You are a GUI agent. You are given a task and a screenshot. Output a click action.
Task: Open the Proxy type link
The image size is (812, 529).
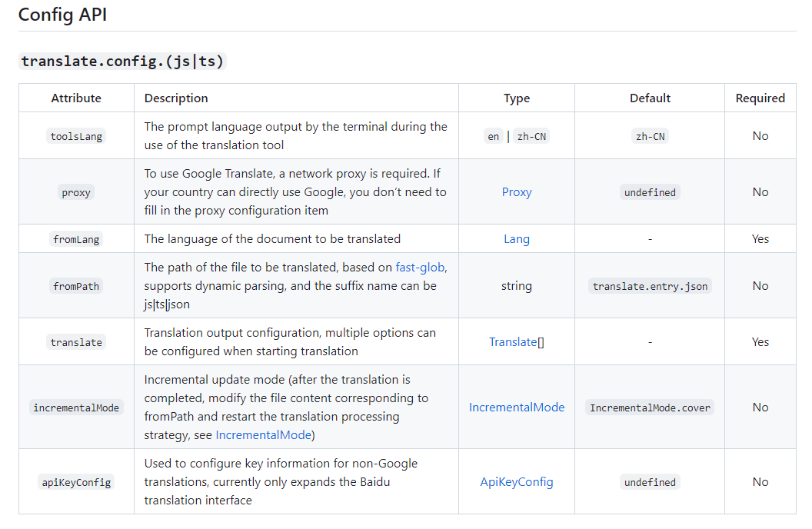[x=516, y=192]
